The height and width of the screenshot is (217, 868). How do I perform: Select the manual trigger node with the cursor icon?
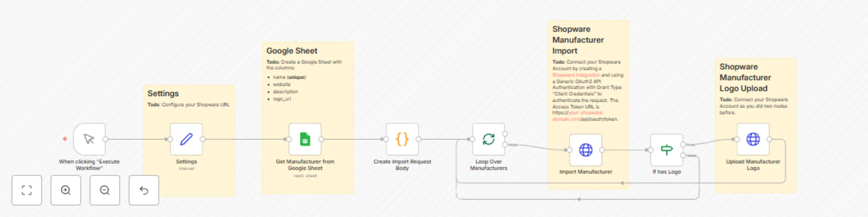(89, 139)
